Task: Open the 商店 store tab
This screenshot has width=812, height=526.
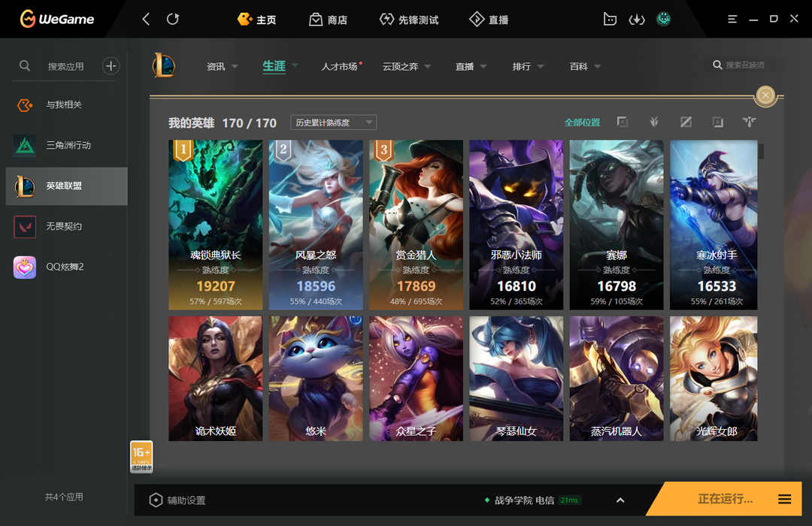Action: pyautogui.click(x=328, y=20)
